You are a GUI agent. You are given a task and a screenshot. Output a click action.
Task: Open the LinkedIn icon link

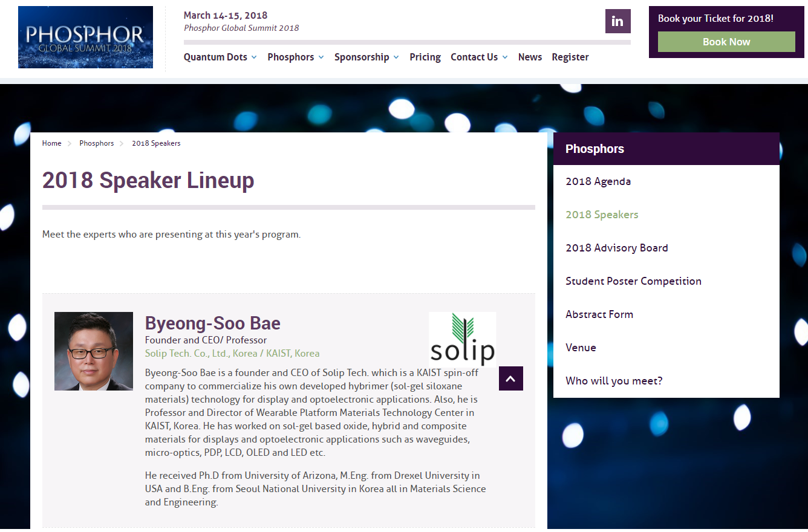[x=617, y=21]
